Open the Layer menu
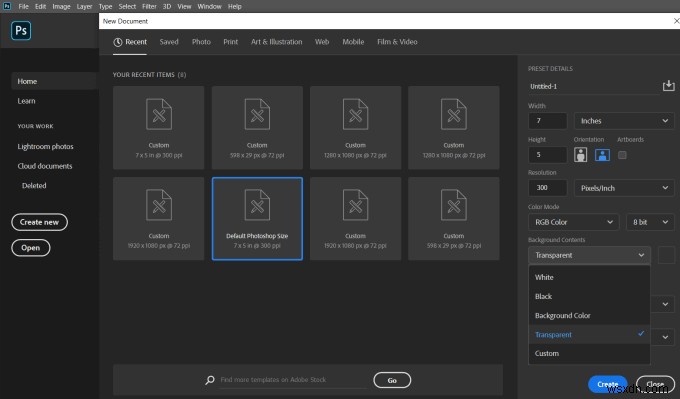The height and width of the screenshot is (399, 680). tap(84, 7)
